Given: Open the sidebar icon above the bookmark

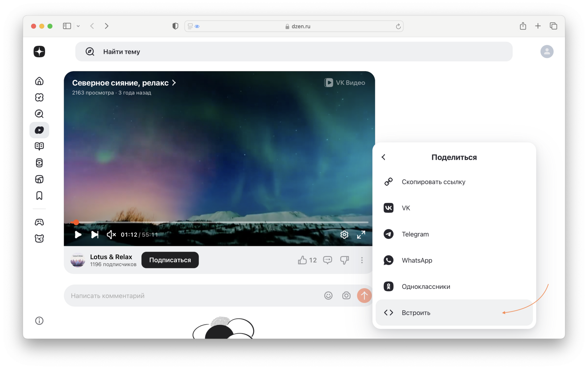Looking at the screenshot, I should [x=39, y=179].
